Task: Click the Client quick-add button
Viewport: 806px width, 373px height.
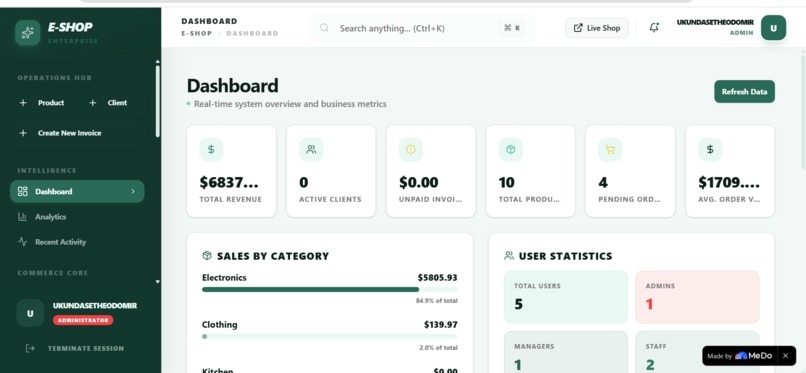Action: 112,103
